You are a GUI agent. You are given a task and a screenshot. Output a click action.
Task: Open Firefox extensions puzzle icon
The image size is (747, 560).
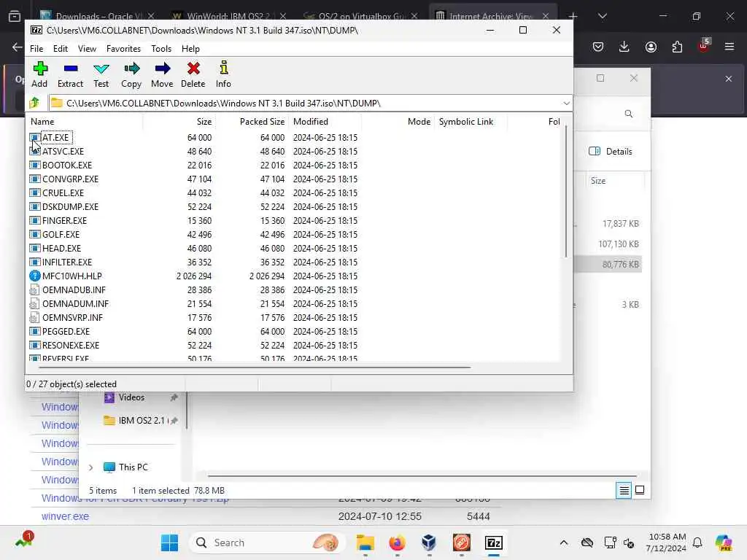677,47
